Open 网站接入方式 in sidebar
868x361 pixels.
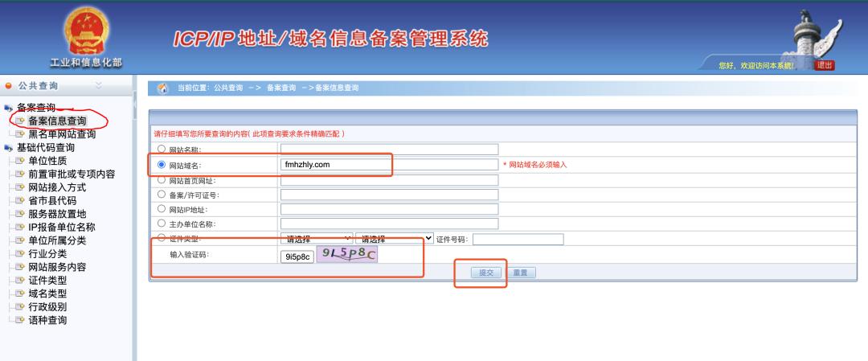click(57, 187)
